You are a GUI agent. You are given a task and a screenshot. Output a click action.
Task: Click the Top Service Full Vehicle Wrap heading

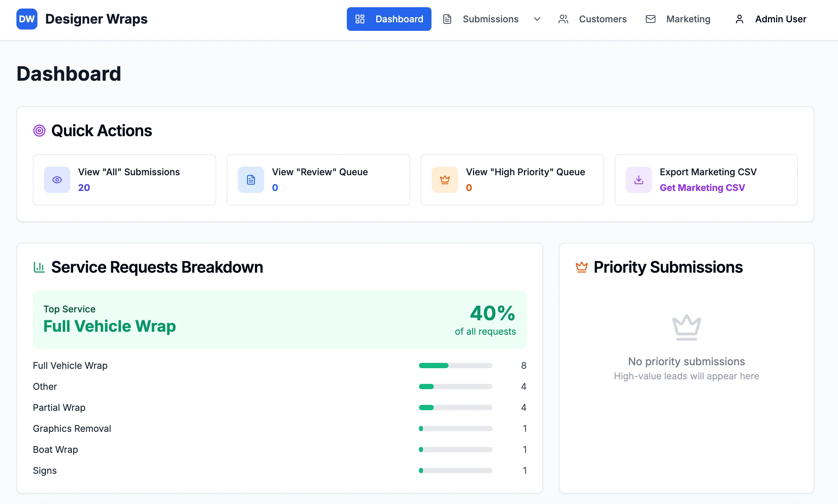click(110, 326)
